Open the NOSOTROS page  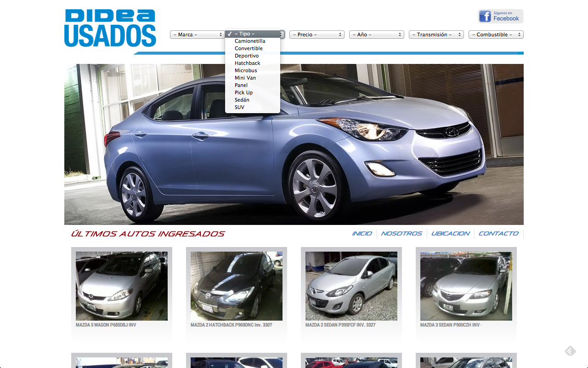pos(401,234)
